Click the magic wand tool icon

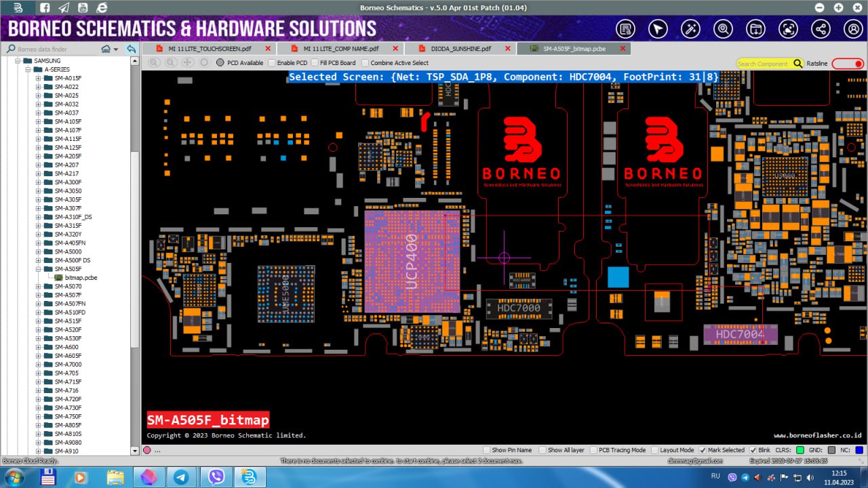[x=691, y=29]
